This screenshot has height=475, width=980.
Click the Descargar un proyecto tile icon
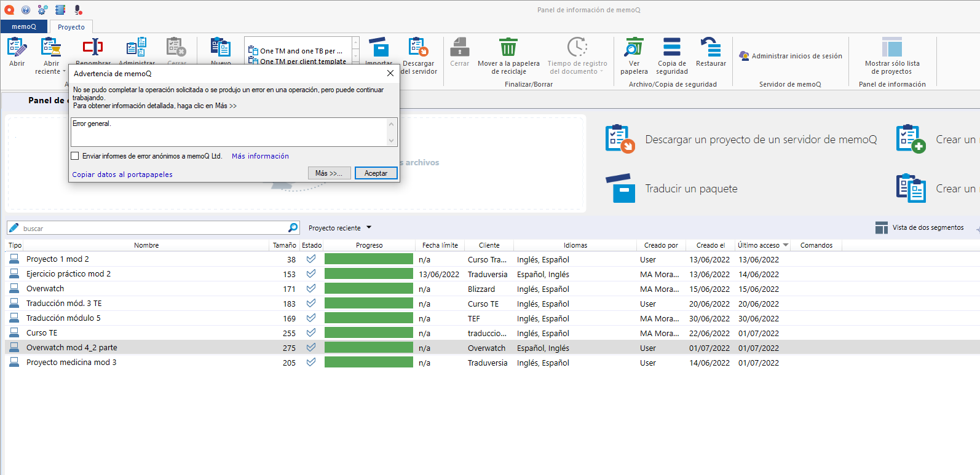point(619,139)
